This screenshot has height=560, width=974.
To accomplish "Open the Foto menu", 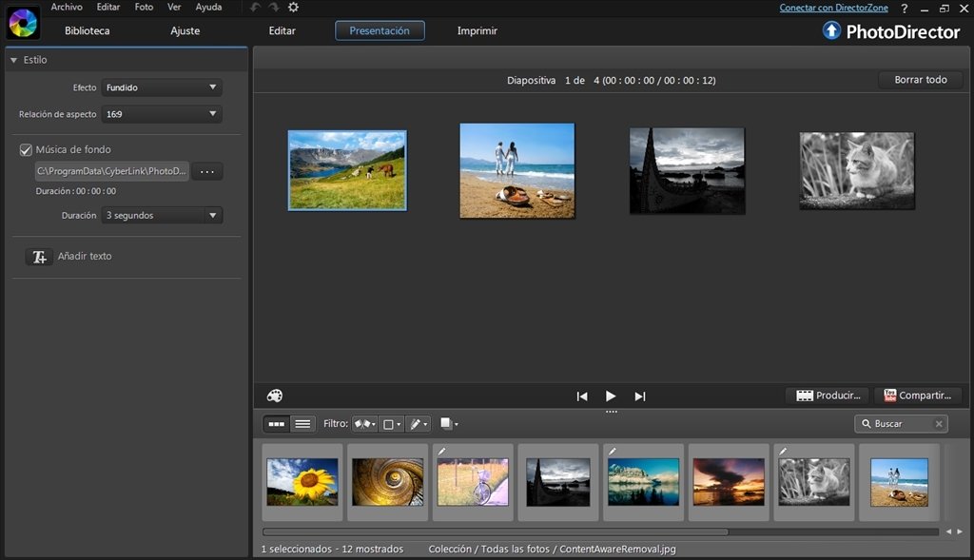I will coord(144,7).
